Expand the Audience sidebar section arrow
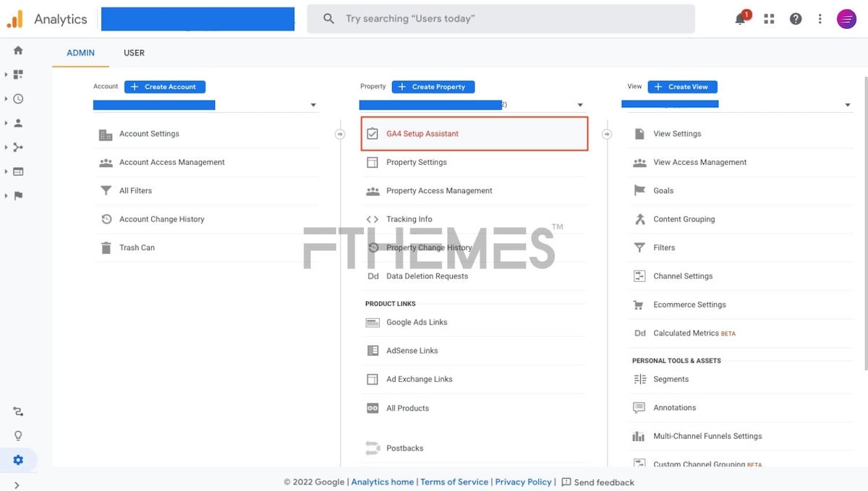This screenshot has width=868, height=491. pos(6,123)
